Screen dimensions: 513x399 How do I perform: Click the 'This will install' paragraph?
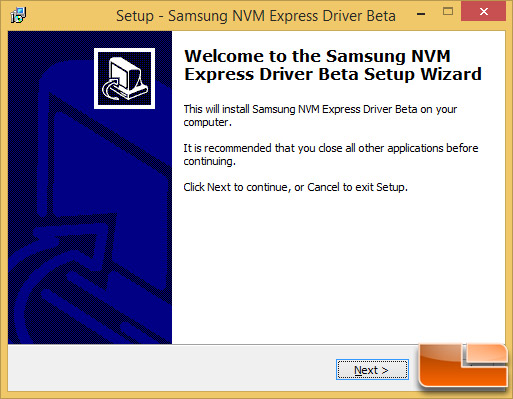320,115
